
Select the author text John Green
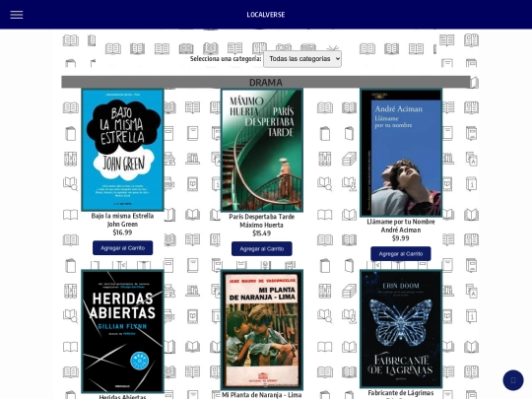point(122,224)
